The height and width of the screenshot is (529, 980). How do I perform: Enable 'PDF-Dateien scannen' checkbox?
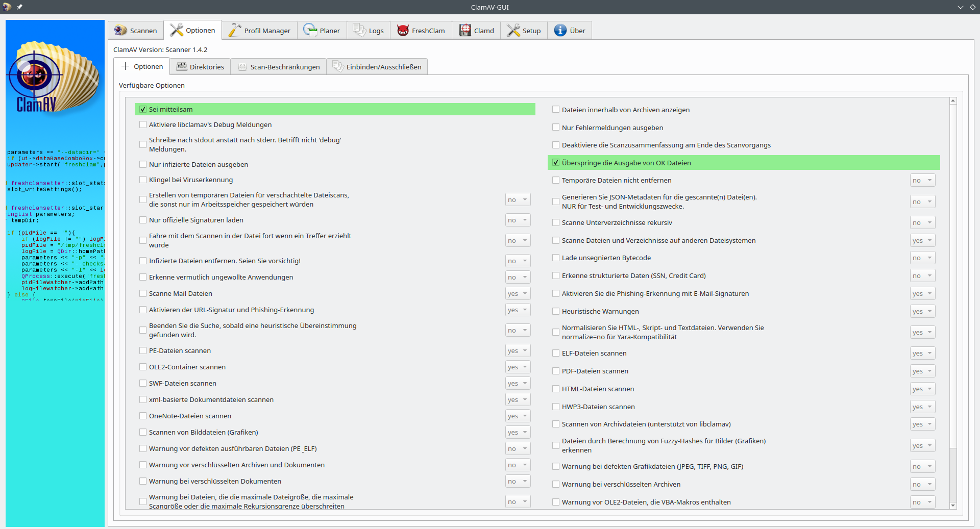[x=556, y=371]
